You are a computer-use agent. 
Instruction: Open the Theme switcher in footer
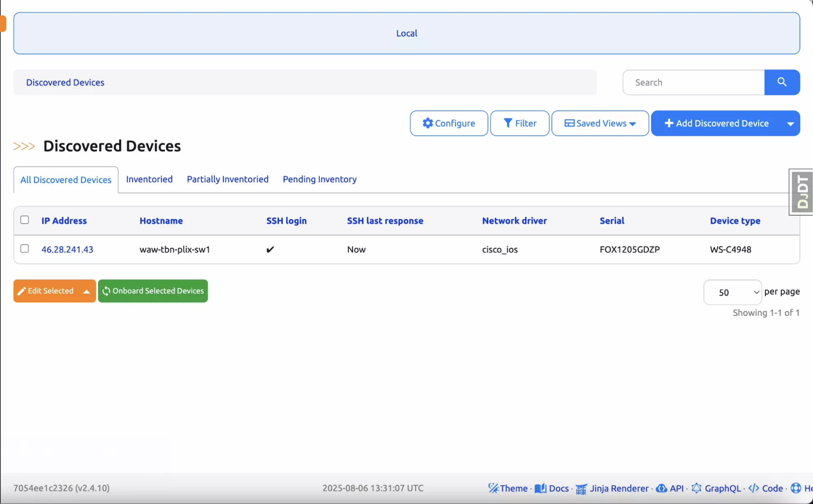pos(508,488)
